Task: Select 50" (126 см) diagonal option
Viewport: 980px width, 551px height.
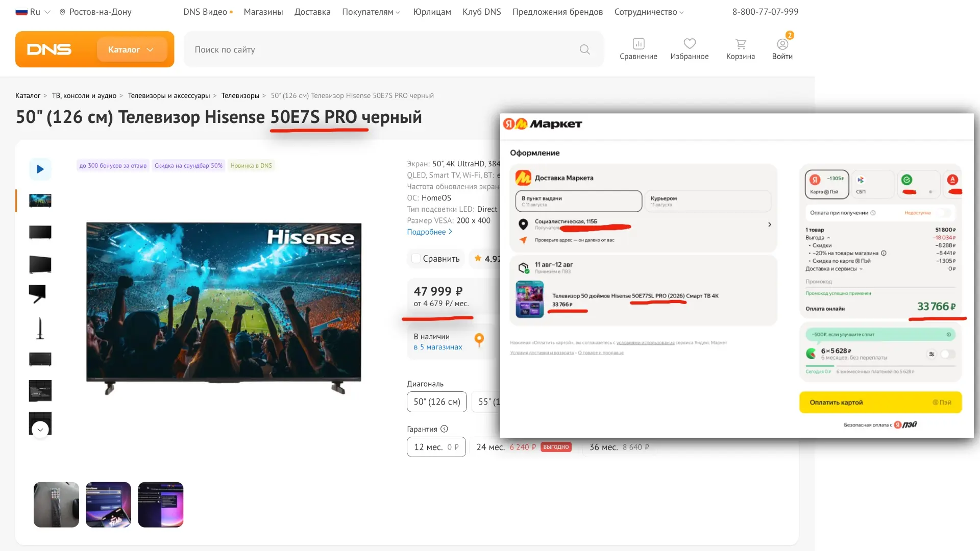Action: click(437, 402)
